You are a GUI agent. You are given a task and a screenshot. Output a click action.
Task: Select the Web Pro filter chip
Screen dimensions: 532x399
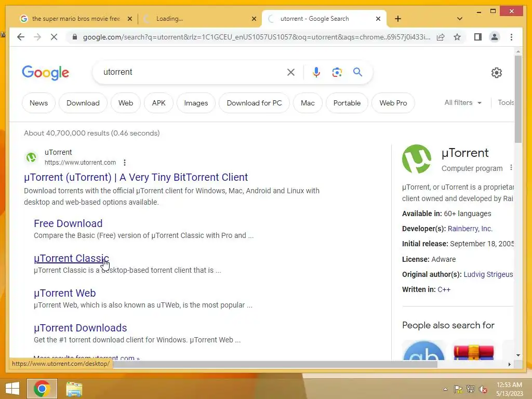click(x=393, y=103)
